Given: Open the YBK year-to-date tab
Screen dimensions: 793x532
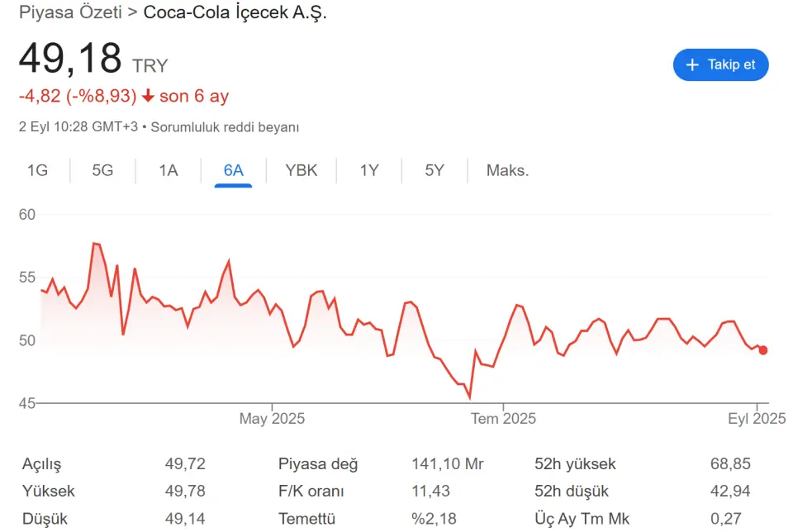Looking at the screenshot, I should pos(302,170).
